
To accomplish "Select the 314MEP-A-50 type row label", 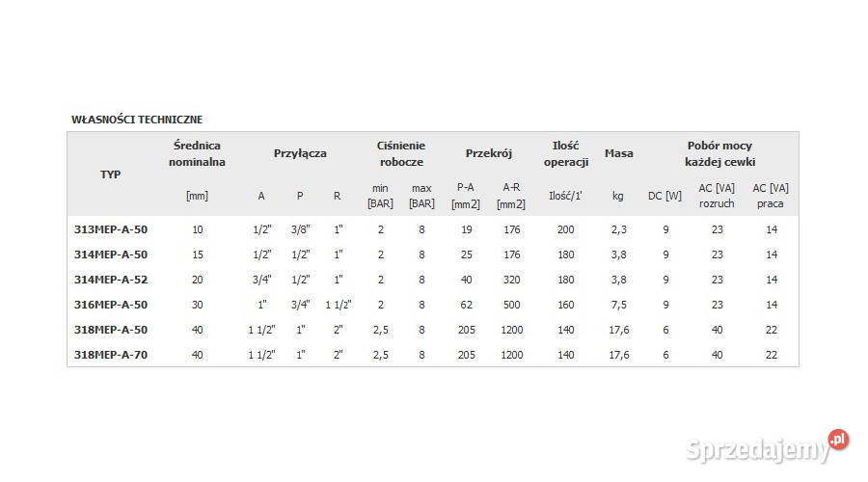I will tap(111, 254).
